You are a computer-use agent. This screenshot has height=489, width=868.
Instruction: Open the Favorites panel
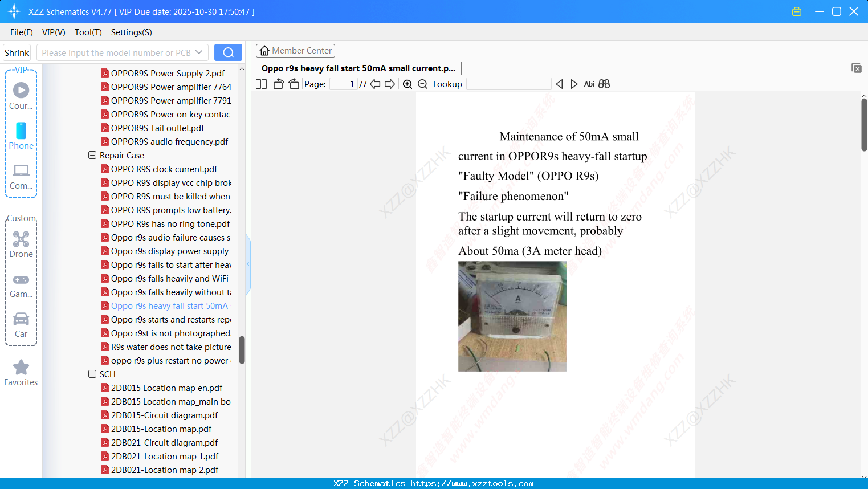pyautogui.click(x=21, y=373)
